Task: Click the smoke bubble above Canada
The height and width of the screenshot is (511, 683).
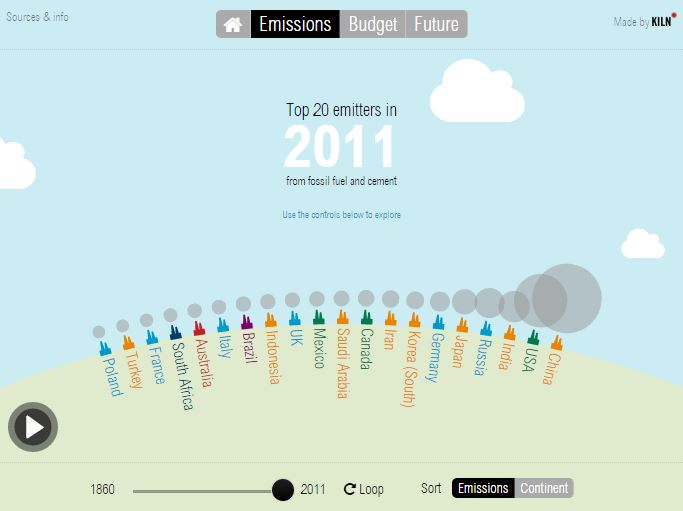Action: click(366, 298)
